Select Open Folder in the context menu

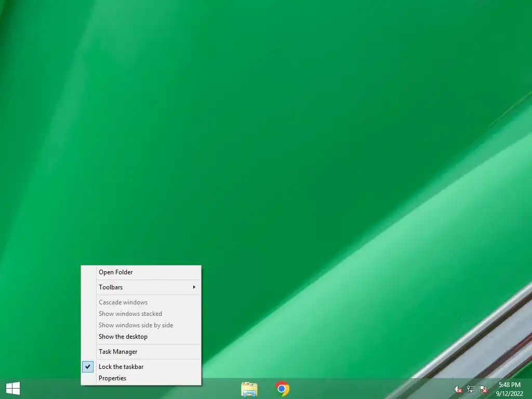pyautogui.click(x=141, y=272)
